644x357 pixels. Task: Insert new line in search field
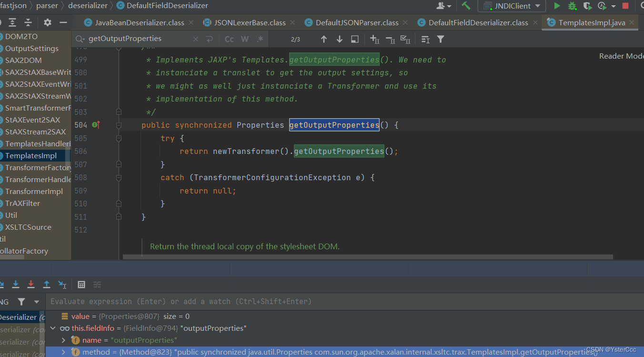click(209, 39)
